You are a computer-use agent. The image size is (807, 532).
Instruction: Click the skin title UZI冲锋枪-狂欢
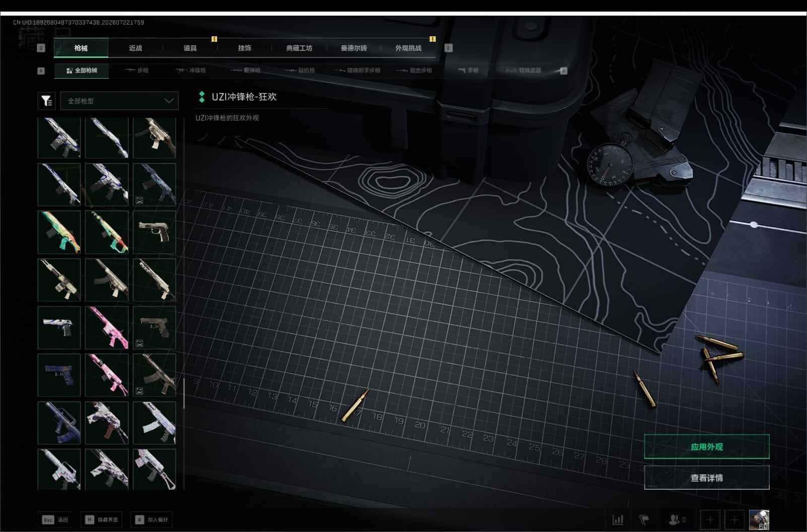point(244,97)
